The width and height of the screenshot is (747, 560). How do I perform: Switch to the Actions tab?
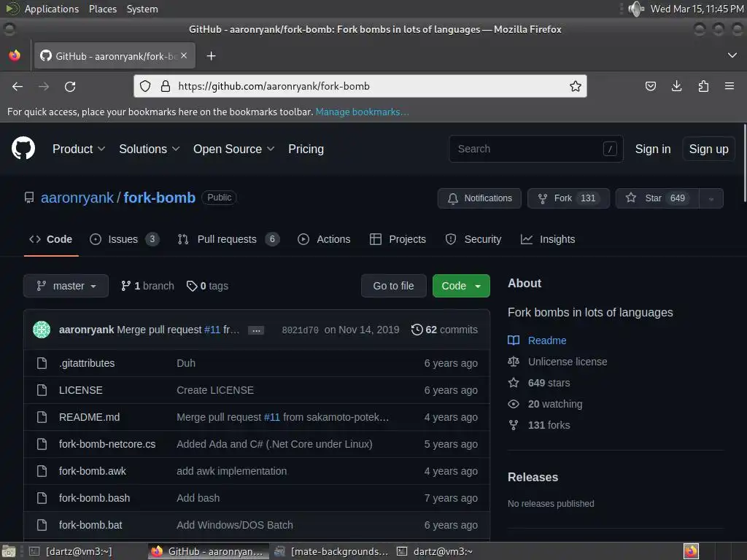pyautogui.click(x=324, y=239)
